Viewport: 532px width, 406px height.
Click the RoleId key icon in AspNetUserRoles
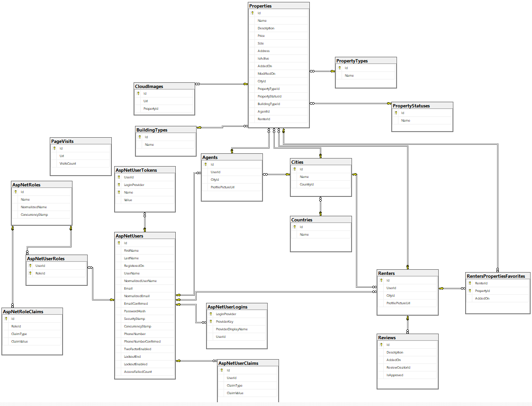(x=31, y=273)
